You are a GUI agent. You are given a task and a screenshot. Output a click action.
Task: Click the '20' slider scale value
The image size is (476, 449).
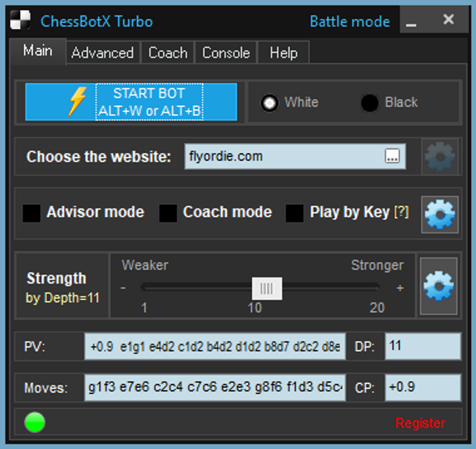(377, 308)
